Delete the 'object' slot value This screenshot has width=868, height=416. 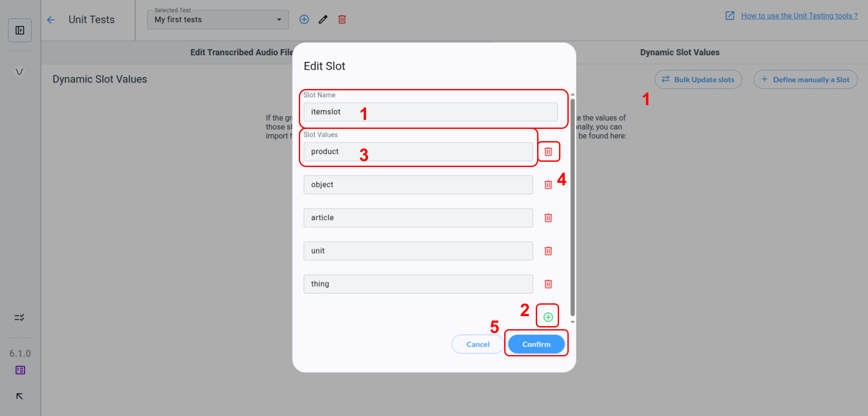548,185
